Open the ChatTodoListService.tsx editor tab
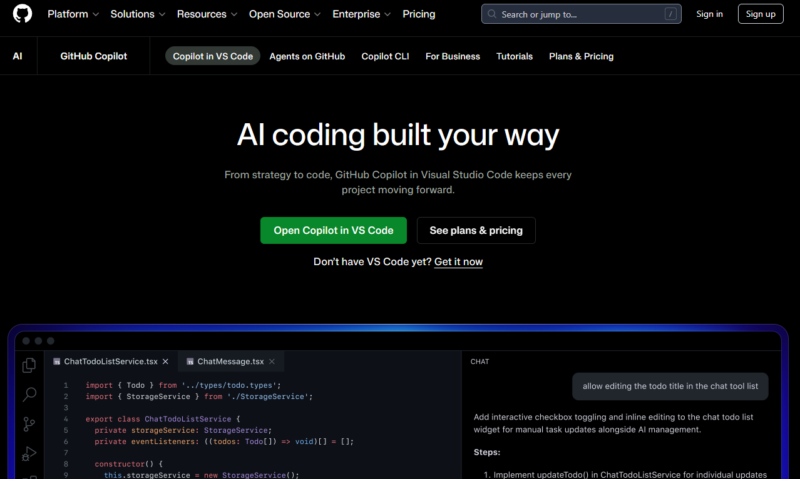The width and height of the screenshot is (800, 479). (111, 361)
